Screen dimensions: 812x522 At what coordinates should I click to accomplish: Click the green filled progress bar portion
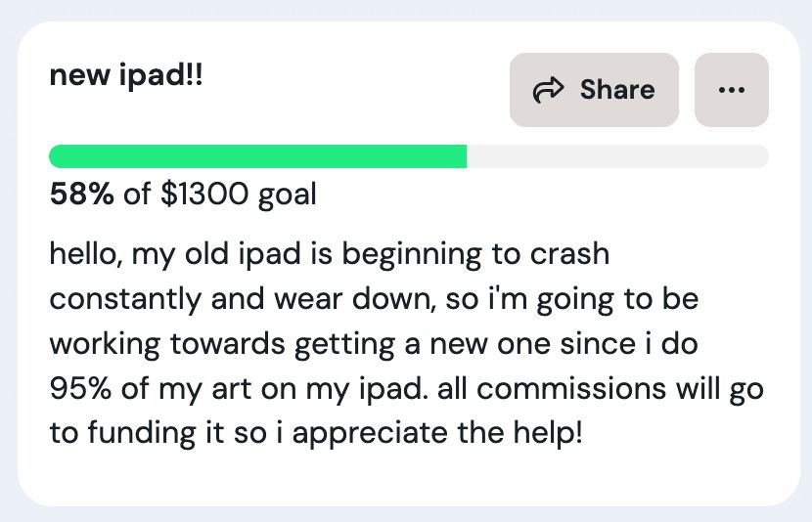tap(257, 156)
